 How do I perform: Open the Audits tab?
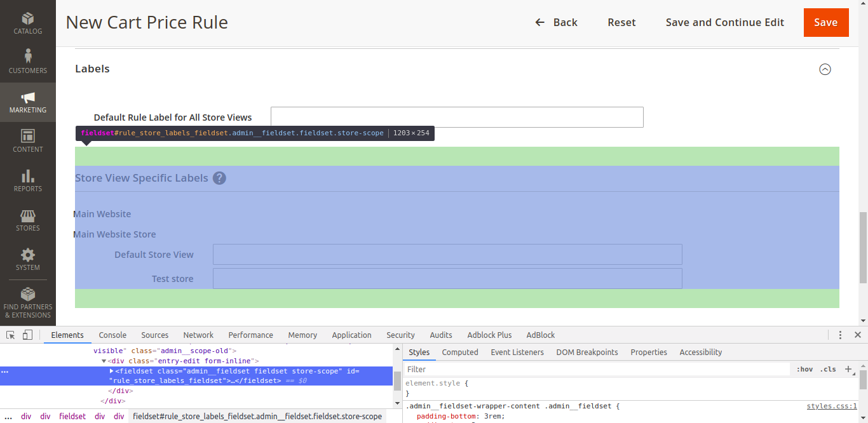pyautogui.click(x=441, y=335)
